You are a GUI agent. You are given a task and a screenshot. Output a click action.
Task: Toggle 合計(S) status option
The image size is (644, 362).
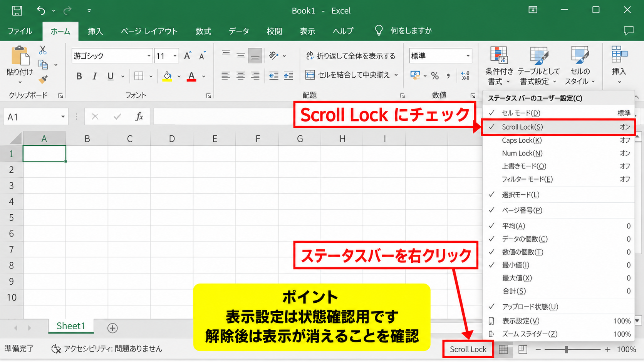[x=558, y=291]
